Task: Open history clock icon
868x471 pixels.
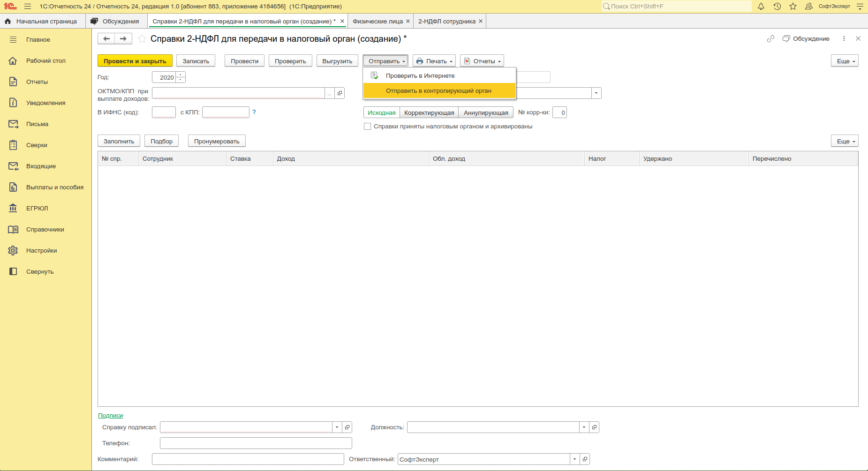Action: tap(777, 7)
